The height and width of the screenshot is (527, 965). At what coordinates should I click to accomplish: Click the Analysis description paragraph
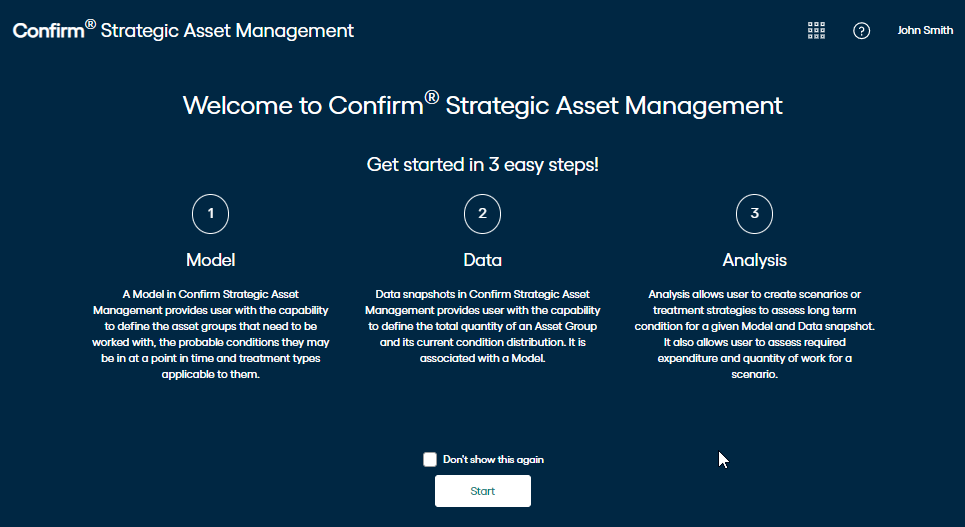click(755, 334)
